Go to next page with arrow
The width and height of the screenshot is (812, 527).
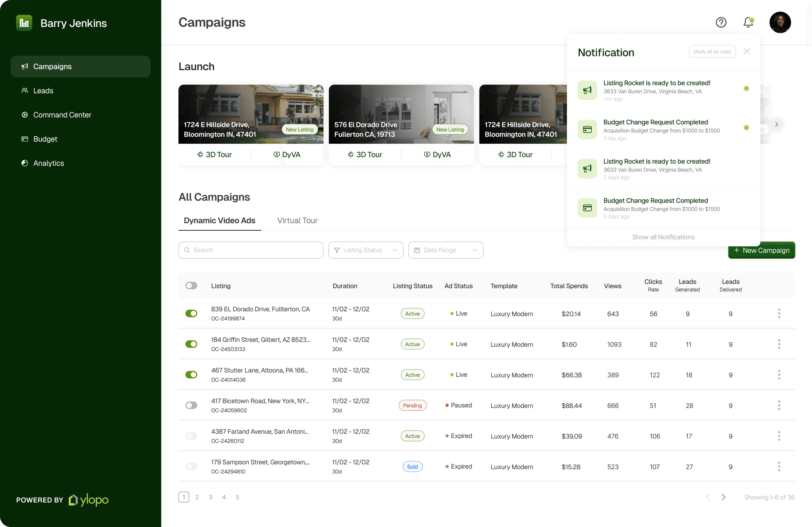(x=723, y=497)
